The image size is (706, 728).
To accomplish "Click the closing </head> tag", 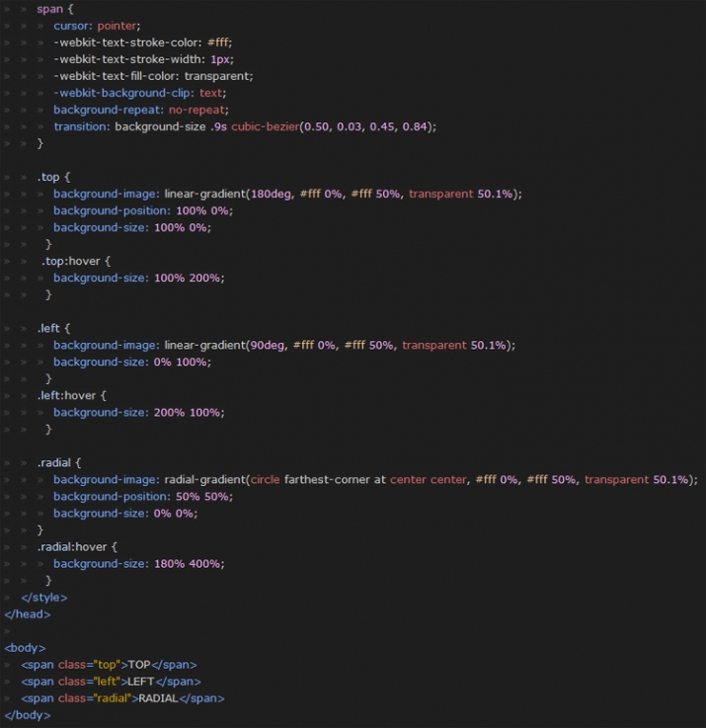I will pos(28,613).
